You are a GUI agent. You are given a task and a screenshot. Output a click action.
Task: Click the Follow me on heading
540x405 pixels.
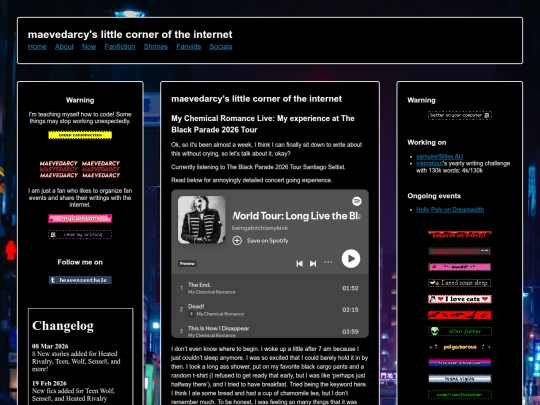click(x=80, y=262)
